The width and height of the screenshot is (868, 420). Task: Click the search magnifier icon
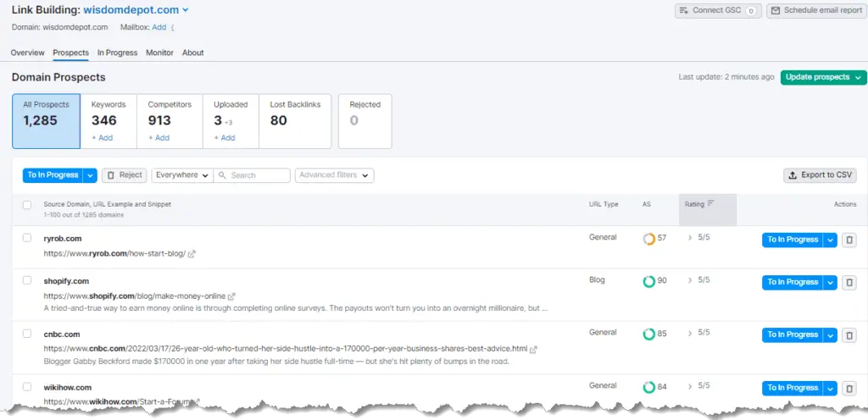click(x=222, y=175)
